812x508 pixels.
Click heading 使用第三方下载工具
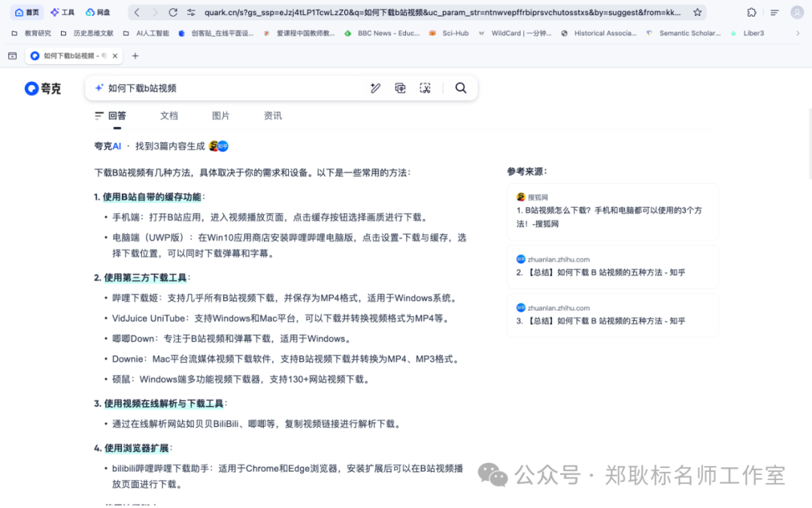(145, 278)
